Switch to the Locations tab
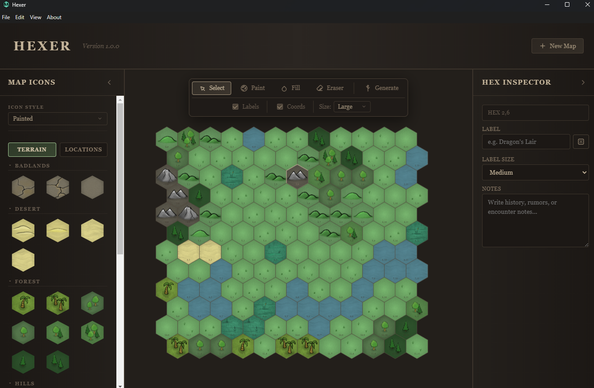This screenshot has width=594, height=388. coord(83,149)
